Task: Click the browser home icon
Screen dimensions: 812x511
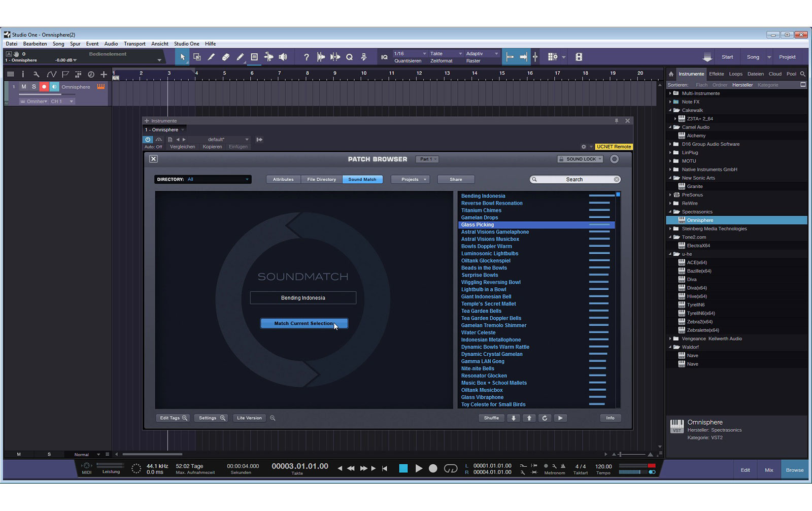Action: [x=671, y=74]
